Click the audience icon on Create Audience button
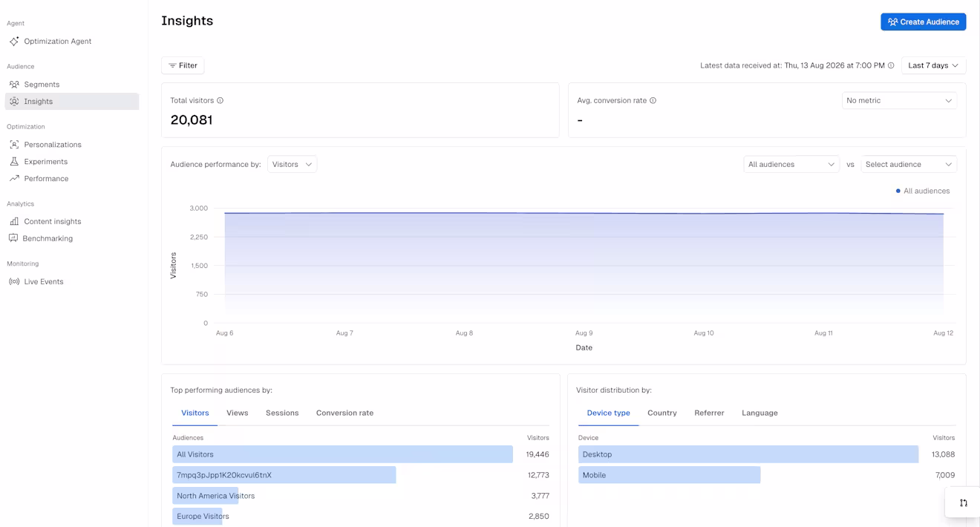This screenshot has height=527, width=980. click(x=892, y=22)
